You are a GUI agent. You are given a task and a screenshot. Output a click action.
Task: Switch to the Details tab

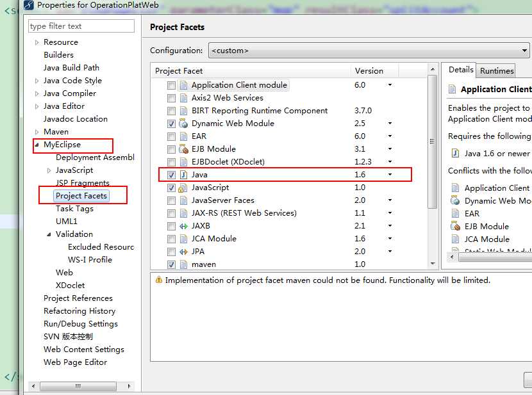click(x=461, y=70)
